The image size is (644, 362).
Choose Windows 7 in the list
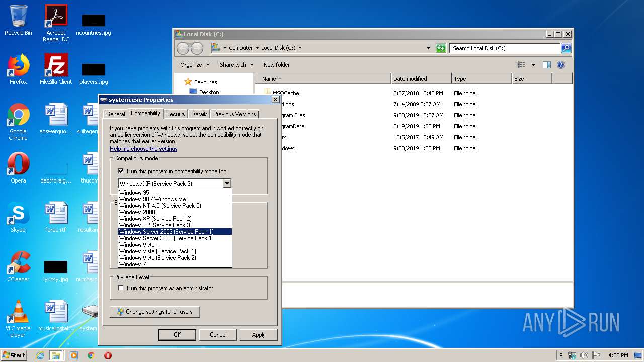click(175, 264)
